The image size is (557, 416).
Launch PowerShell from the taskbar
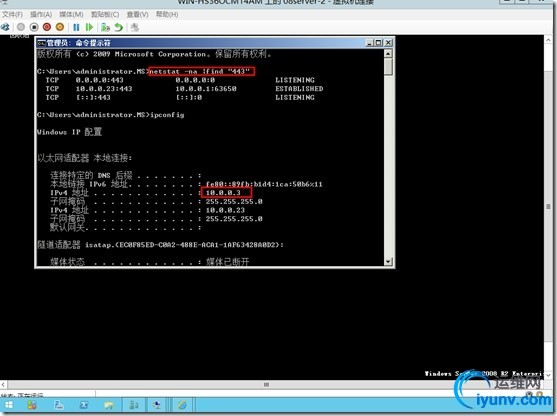click(84, 405)
